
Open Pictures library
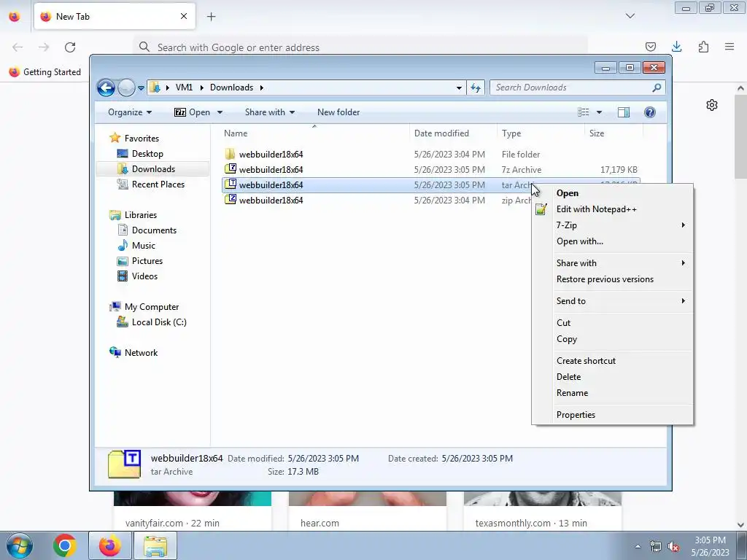[x=147, y=261]
